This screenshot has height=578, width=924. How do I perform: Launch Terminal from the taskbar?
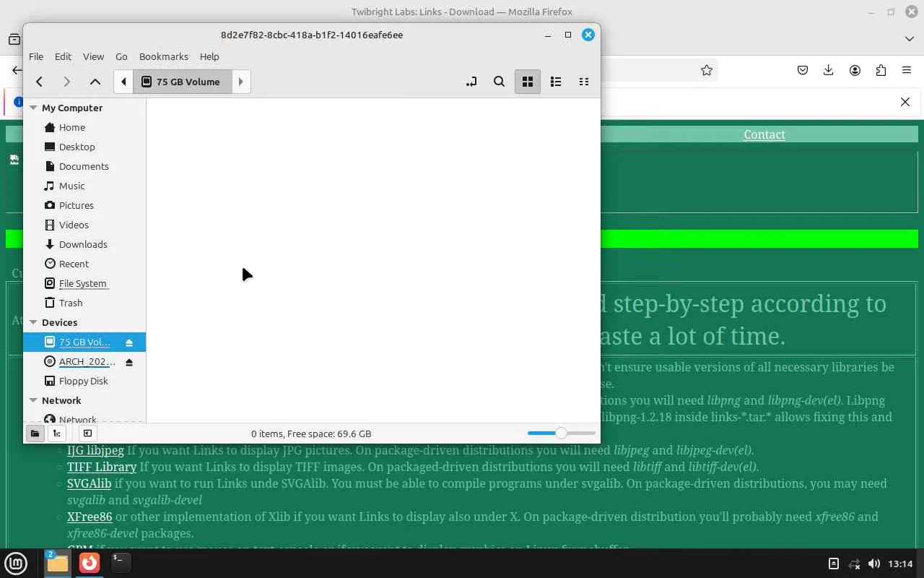[x=121, y=563]
